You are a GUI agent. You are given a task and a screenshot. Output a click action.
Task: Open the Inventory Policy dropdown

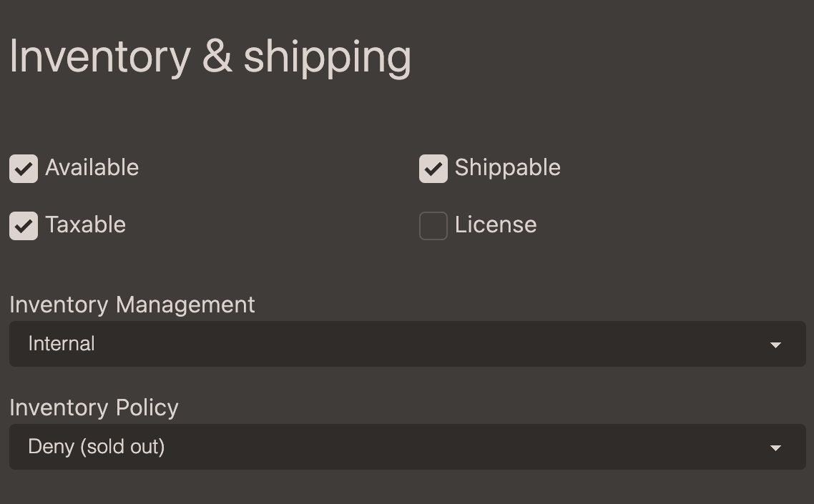pos(407,447)
